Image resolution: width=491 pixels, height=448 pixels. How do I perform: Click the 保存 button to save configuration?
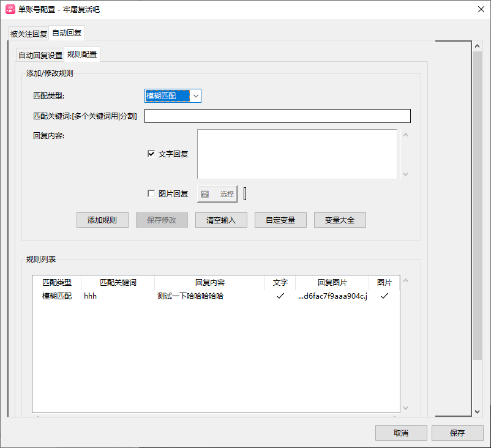point(458,433)
